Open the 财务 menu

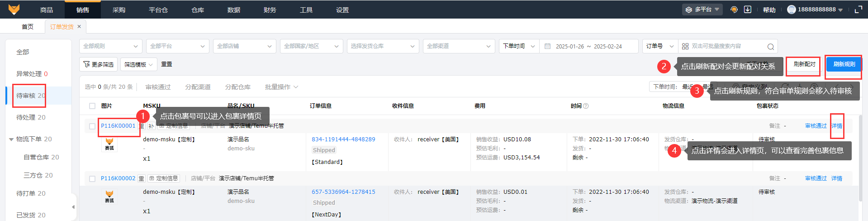point(270,10)
